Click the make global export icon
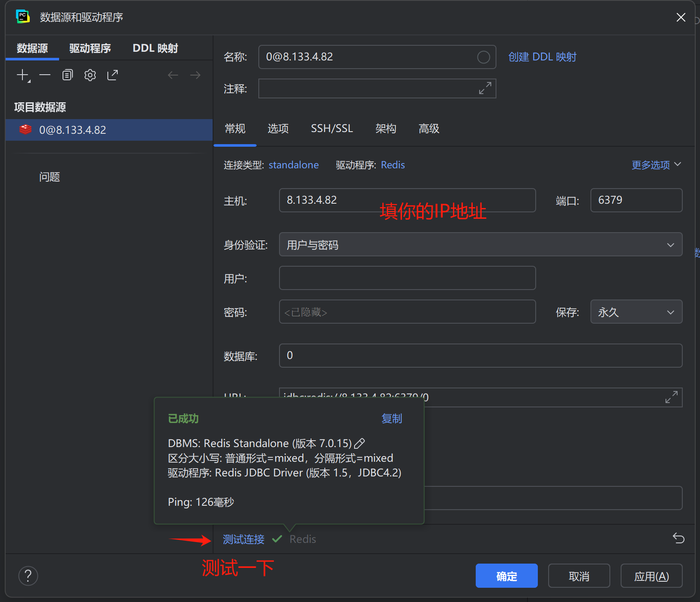700x602 pixels. [113, 75]
